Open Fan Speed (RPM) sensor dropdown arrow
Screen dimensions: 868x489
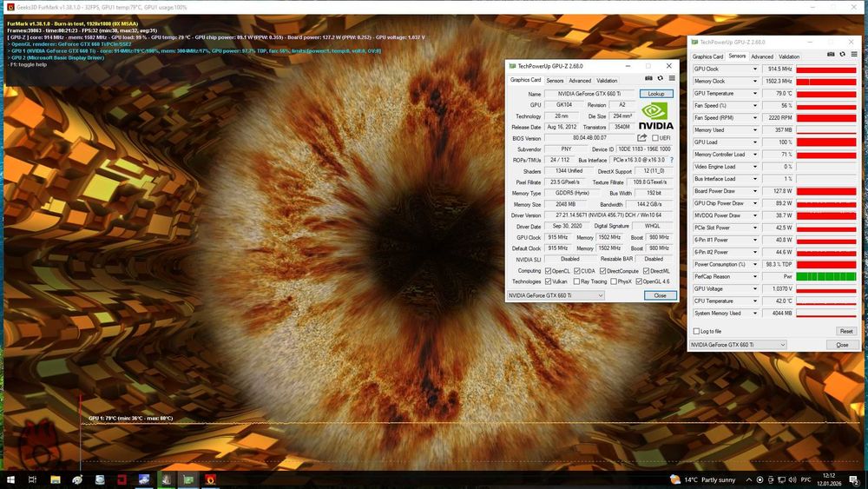754,118
